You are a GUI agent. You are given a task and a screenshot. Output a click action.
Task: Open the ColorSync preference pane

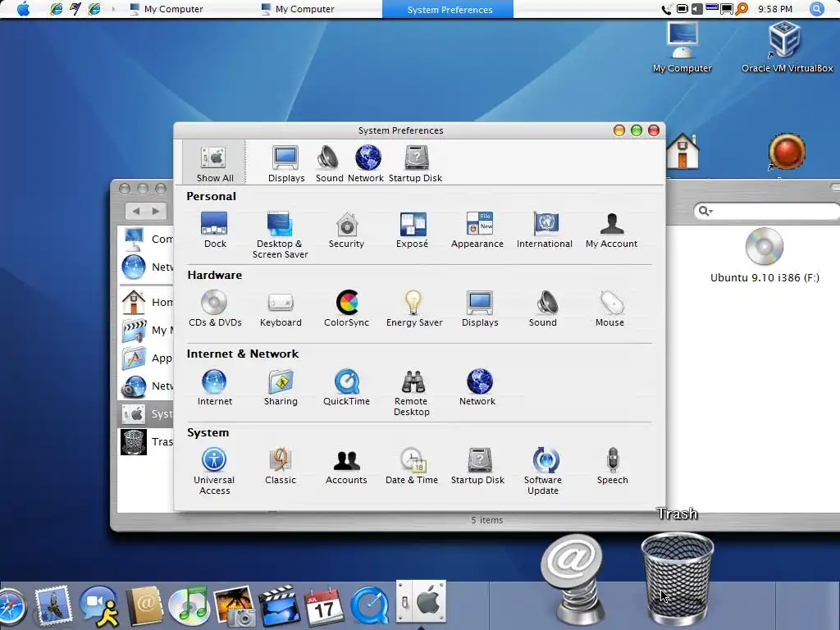[347, 308]
